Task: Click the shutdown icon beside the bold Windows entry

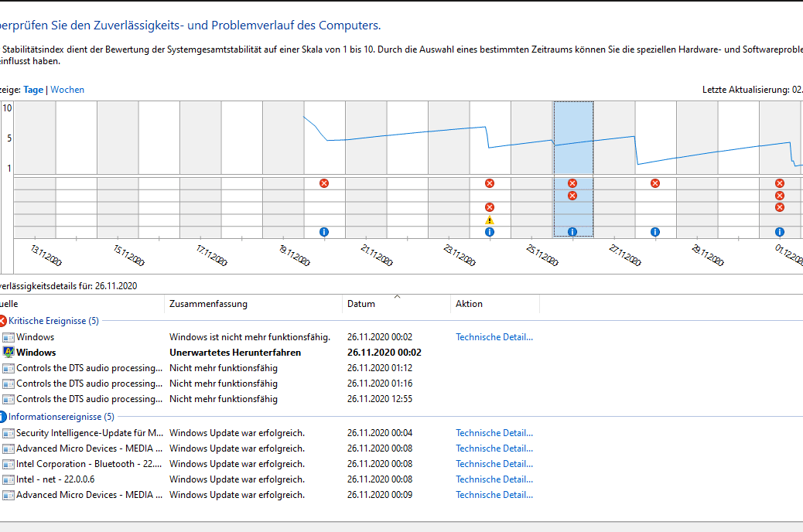Action: 9,353
